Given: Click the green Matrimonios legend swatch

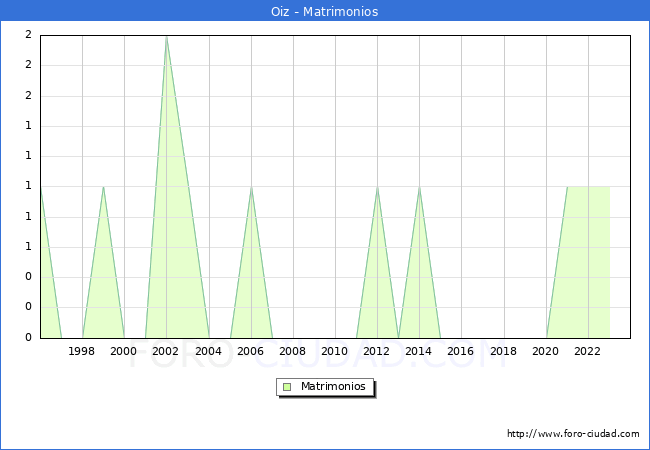Looking at the screenshot, I should coord(287,386).
